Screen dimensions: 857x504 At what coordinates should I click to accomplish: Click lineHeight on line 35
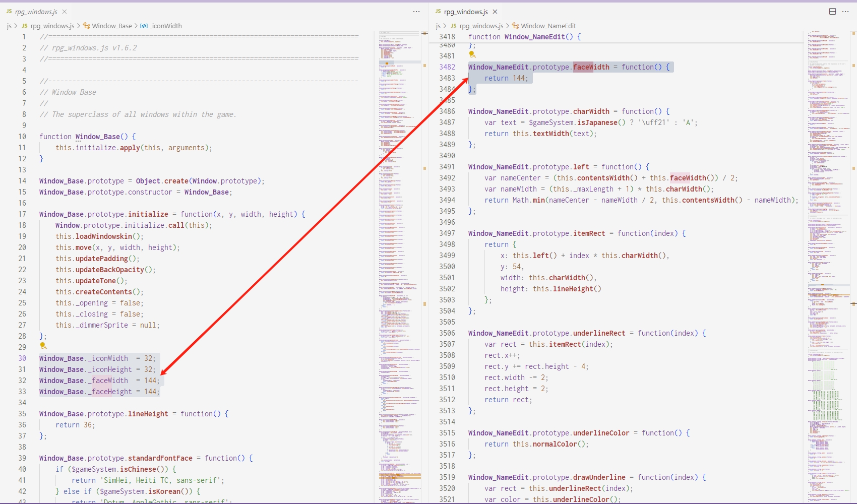pyautogui.click(x=148, y=414)
